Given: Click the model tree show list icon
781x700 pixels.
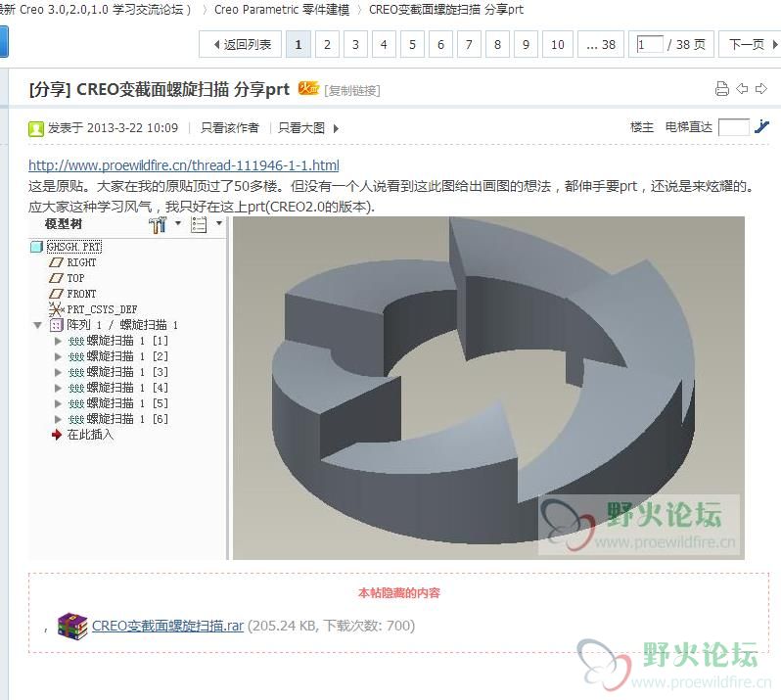Looking at the screenshot, I should tap(199, 225).
